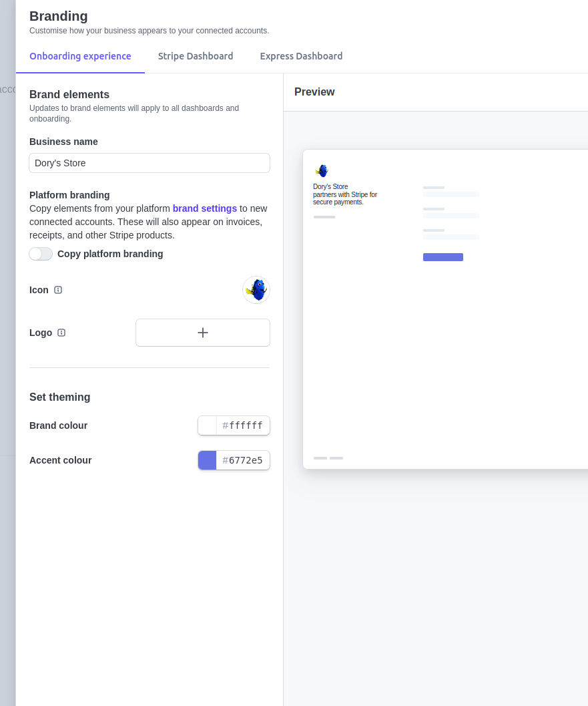This screenshot has height=706, width=588.
Task: Click the 'Dory's Store partners with Stripe' preview text
Action: (x=345, y=194)
